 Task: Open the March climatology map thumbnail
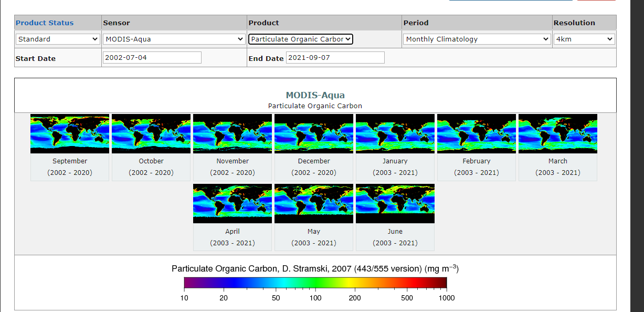pyautogui.click(x=558, y=133)
